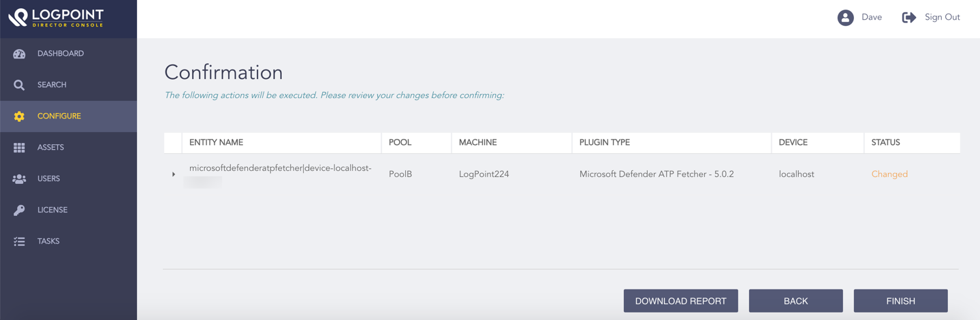Click the Tasks checklist icon
Viewport: 980px width, 320px height.
[19, 242]
